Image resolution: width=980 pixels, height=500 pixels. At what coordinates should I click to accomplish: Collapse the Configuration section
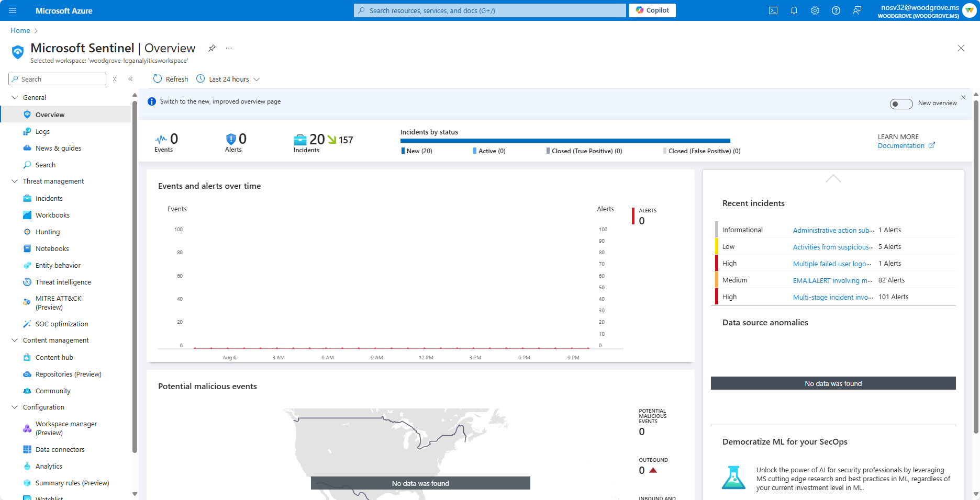click(x=15, y=407)
